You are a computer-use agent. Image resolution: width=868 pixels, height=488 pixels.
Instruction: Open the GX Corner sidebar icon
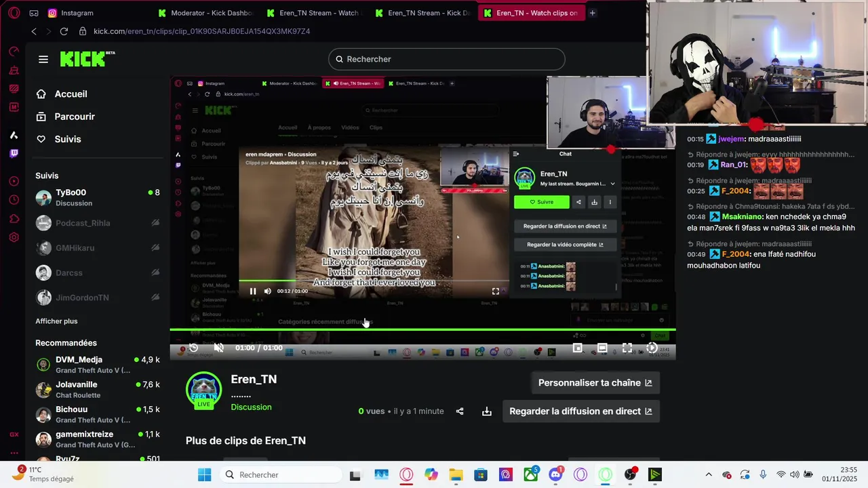(x=14, y=434)
